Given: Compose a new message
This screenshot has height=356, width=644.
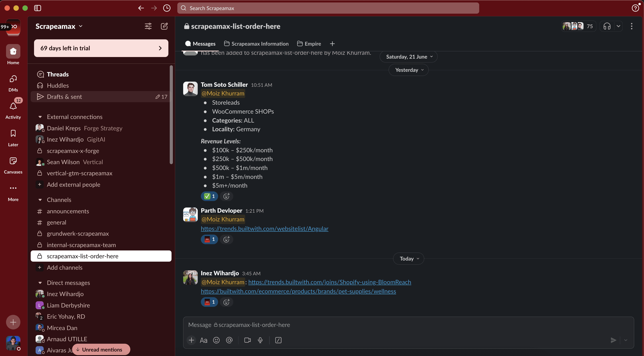Looking at the screenshot, I should tap(164, 26).
